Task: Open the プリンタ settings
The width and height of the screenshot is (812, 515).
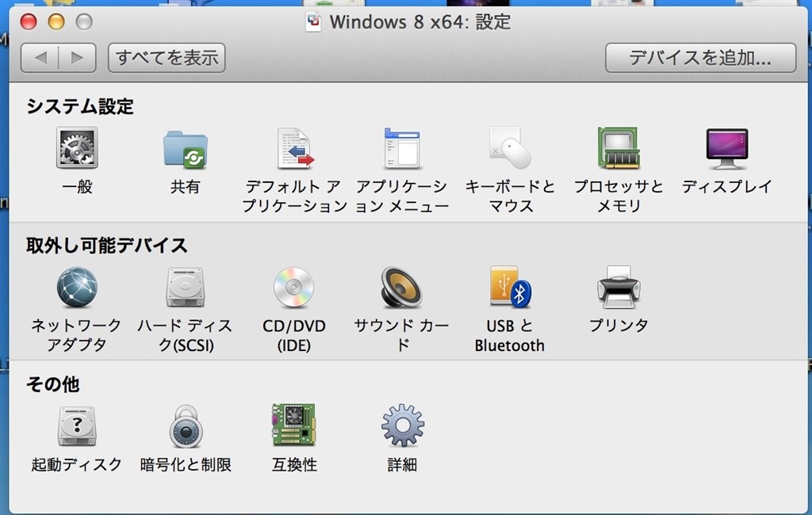Action: (617, 289)
